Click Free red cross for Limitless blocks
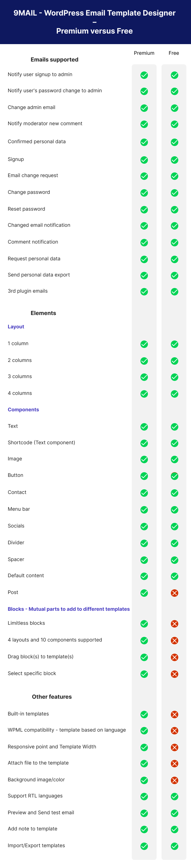Viewport: 191px width, 868px height. click(x=174, y=624)
